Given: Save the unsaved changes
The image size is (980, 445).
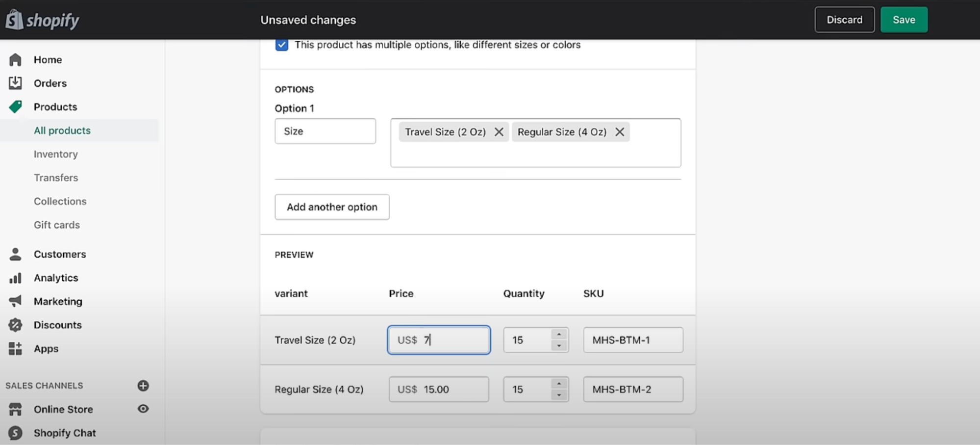Looking at the screenshot, I should coord(904,20).
